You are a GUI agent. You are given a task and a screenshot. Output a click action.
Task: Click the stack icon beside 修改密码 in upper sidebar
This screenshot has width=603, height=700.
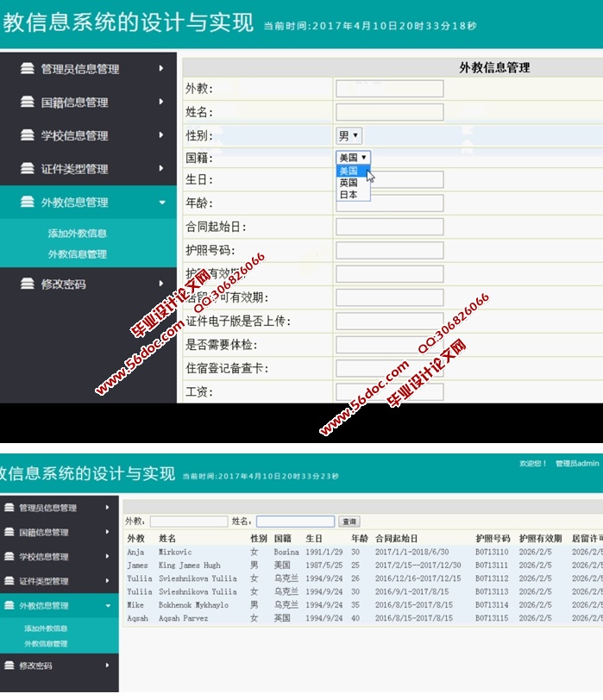pos(28,284)
